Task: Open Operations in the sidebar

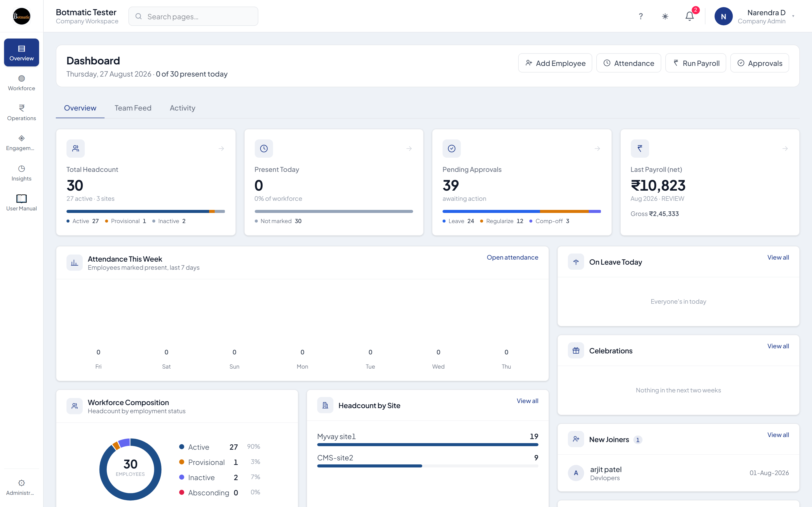Action: 22,113
